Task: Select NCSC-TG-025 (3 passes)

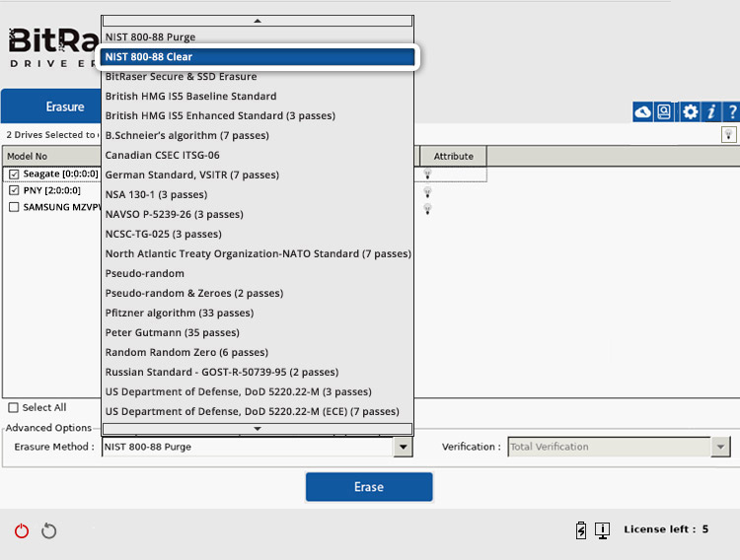Action: [258, 234]
